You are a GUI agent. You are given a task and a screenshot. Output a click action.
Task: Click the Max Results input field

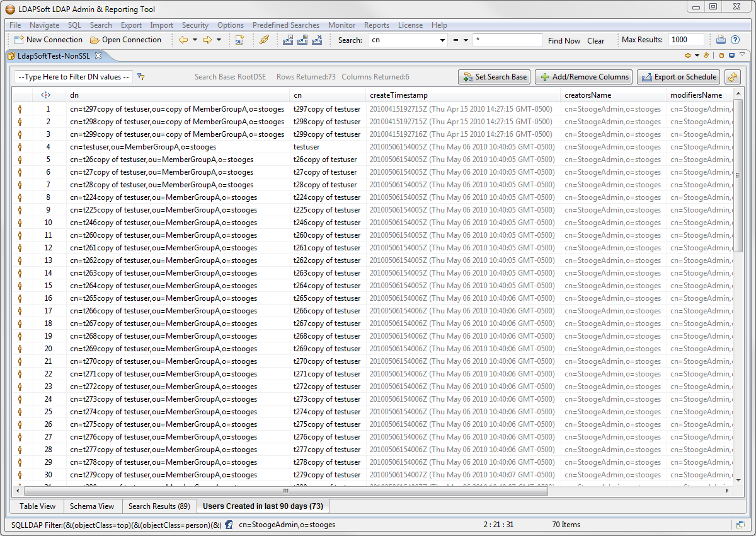click(x=685, y=40)
